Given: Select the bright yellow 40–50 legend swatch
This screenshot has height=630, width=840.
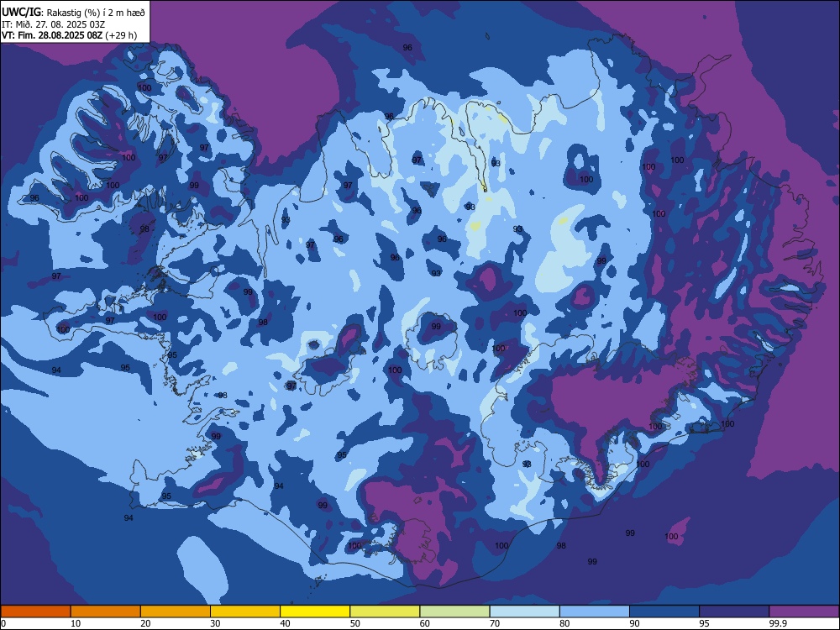Looking at the screenshot, I should click(x=315, y=612).
